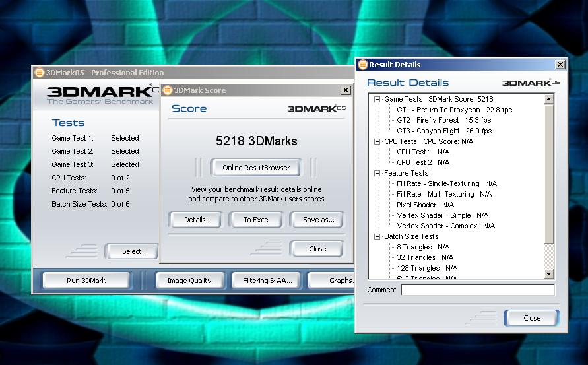Click Game Tests 3DMark Score: 5218 row
This screenshot has width=588, height=365.
pyautogui.click(x=438, y=100)
